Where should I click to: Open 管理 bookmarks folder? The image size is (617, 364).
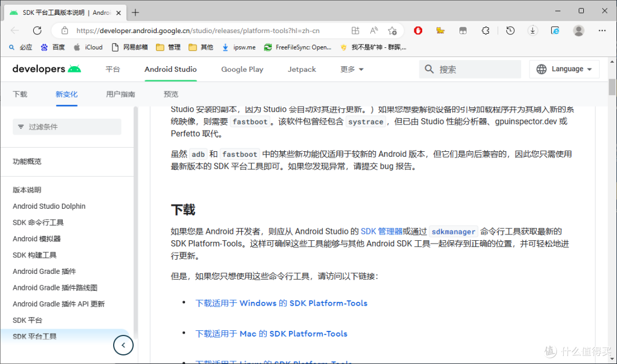(x=169, y=47)
